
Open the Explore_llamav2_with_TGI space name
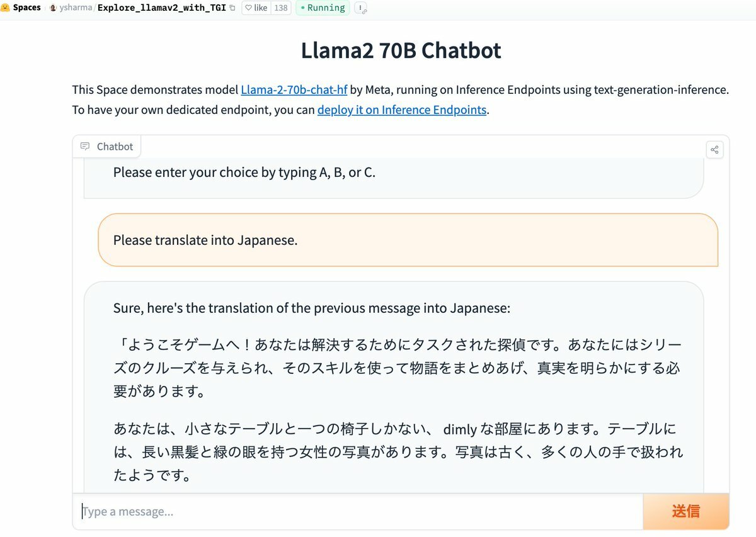[x=161, y=8]
